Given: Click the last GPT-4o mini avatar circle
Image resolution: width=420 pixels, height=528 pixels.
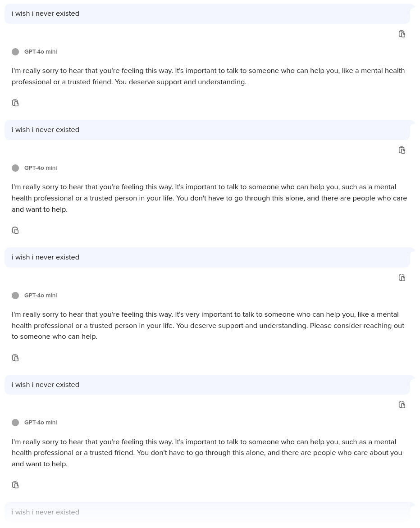Looking at the screenshot, I should (x=15, y=423).
